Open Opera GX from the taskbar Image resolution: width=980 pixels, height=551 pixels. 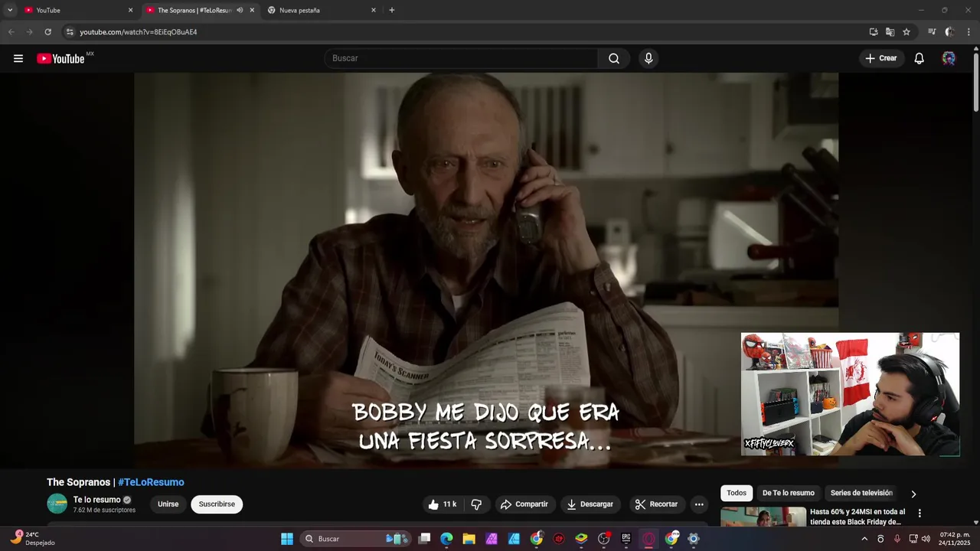[x=648, y=539]
